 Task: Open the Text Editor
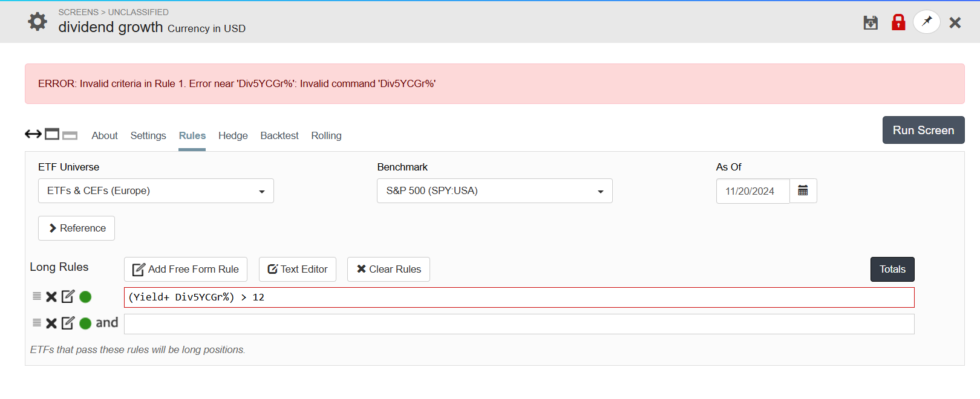(298, 270)
